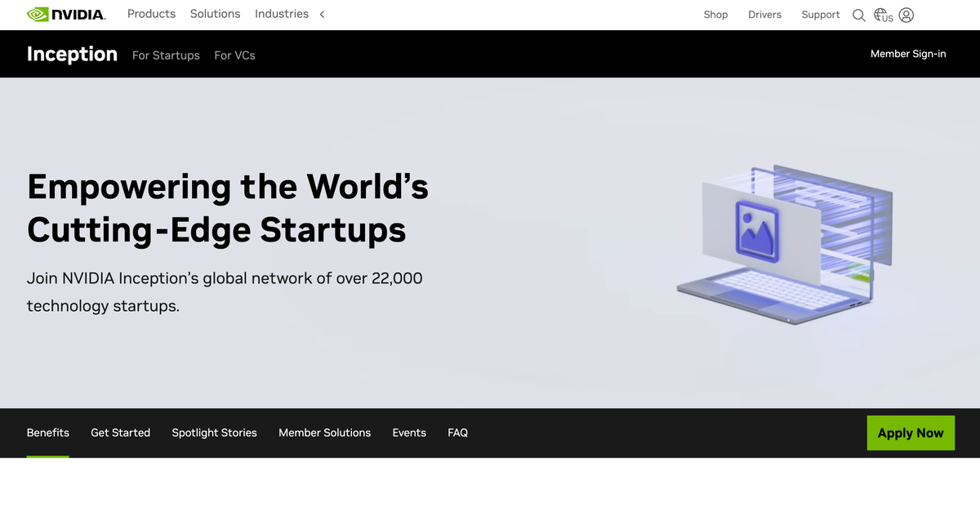Open the search with the magnifier icon
Image resolution: width=980 pixels, height=514 pixels.
[858, 15]
